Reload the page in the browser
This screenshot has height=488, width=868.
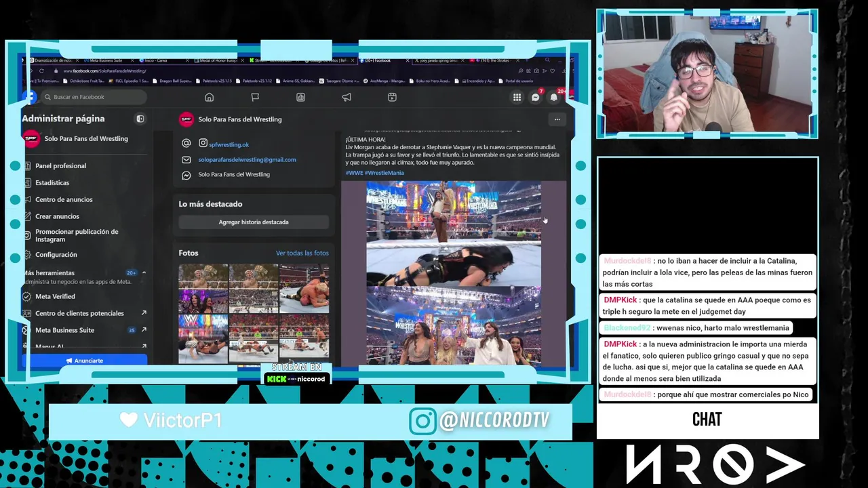(41, 70)
